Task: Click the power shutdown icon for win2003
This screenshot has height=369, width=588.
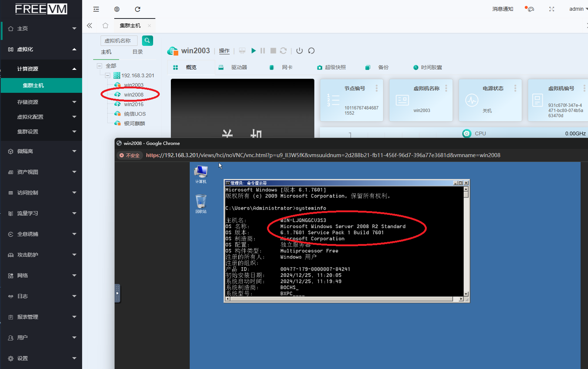Action: point(300,51)
